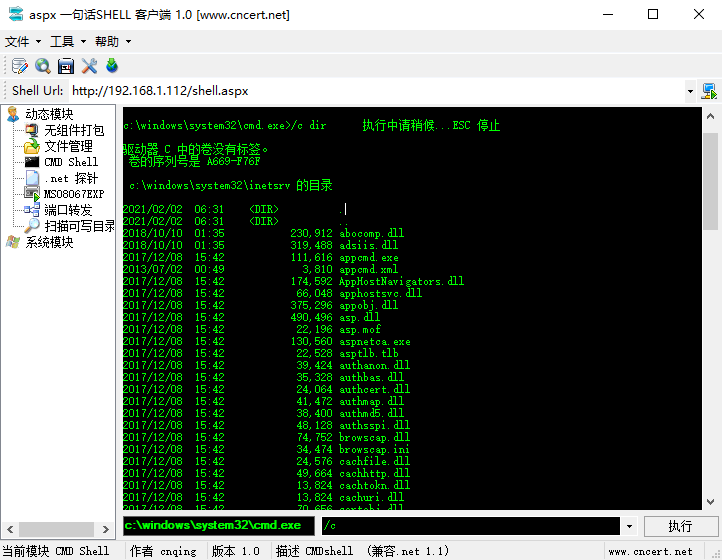This screenshot has width=722, height=560.
Task: Open the 工具 menu
Action: (x=68, y=41)
